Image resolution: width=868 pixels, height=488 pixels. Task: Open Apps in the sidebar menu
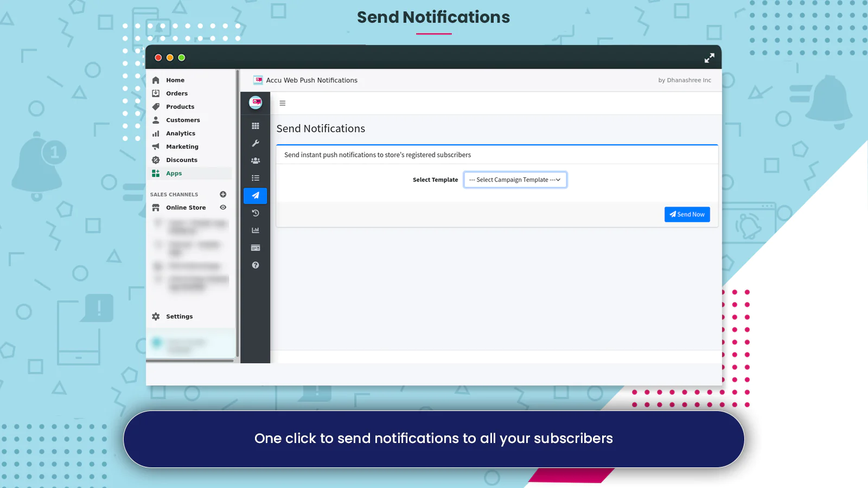[174, 174]
